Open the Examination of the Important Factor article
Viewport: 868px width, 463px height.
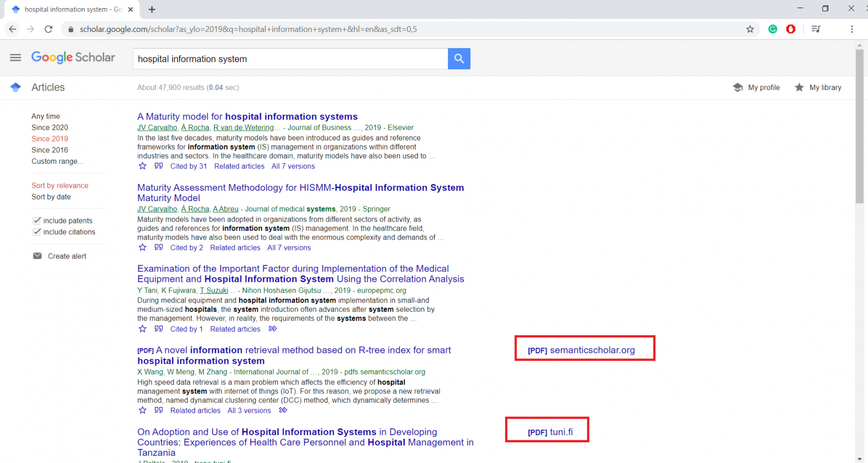click(x=301, y=274)
